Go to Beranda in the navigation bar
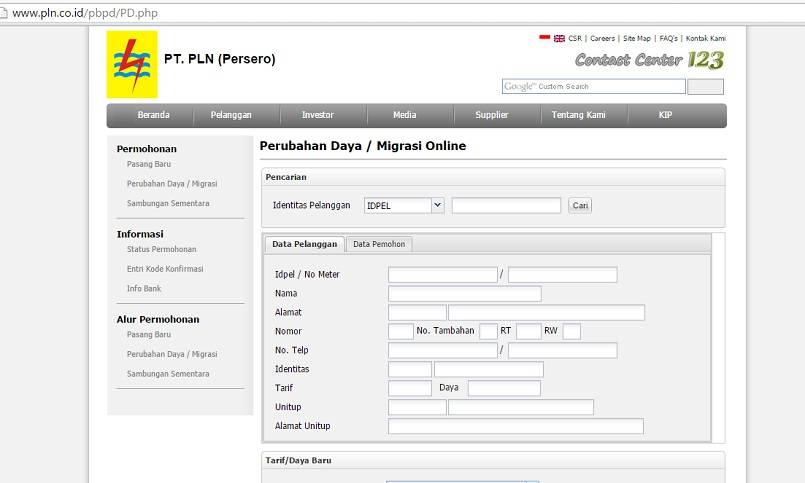Image resolution: width=805 pixels, height=483 pixels. [153, 115]
